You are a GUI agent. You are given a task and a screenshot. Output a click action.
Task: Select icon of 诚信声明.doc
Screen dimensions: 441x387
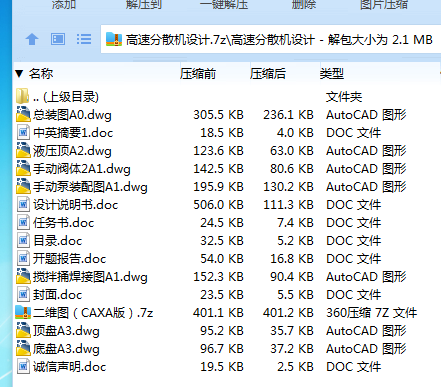click(23, 366)
